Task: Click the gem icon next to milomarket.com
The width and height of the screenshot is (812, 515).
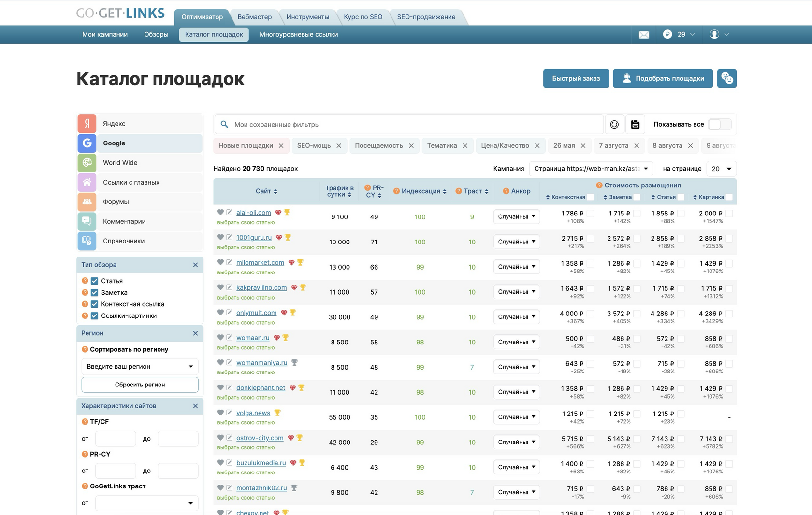Action: [291, 262]
